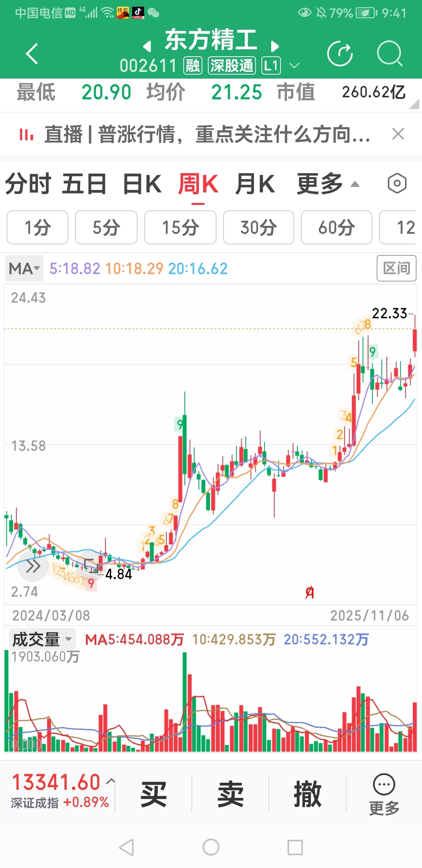Tap the 撤 cancel order button
This screenshot has width=422, height=868.
[x=308, y=794]
